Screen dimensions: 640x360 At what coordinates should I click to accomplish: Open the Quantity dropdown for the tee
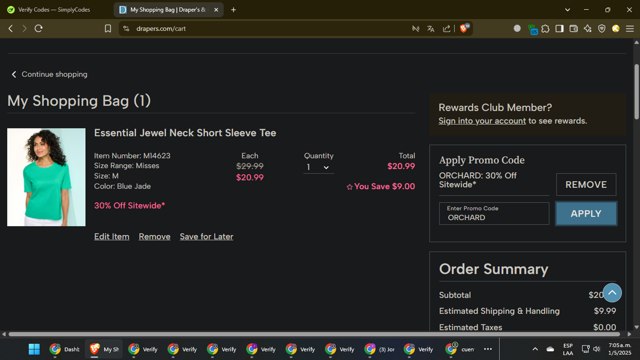pyautogui.click(x=318, y=167)
